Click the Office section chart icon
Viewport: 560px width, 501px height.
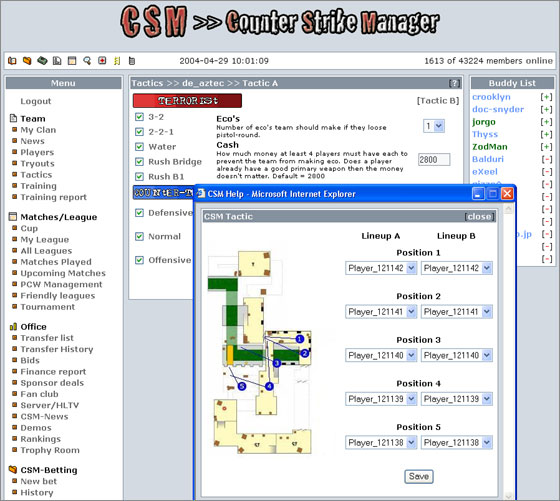click(x=13, y=326)
